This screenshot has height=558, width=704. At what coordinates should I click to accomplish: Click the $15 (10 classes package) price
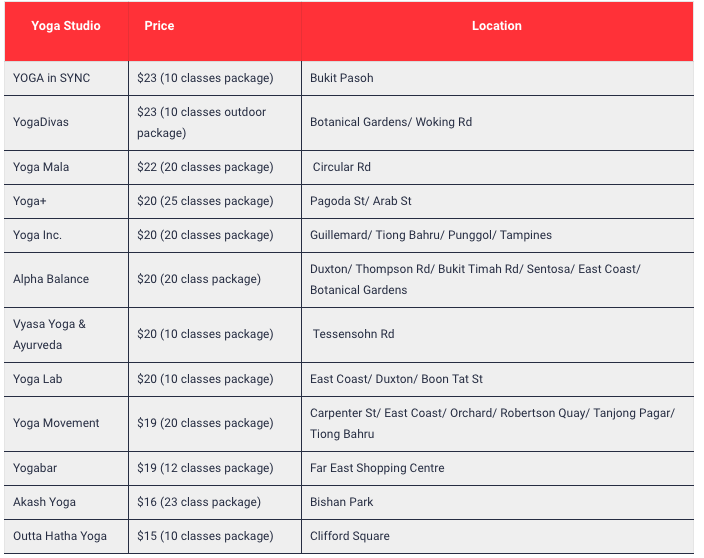click(205, 536)
